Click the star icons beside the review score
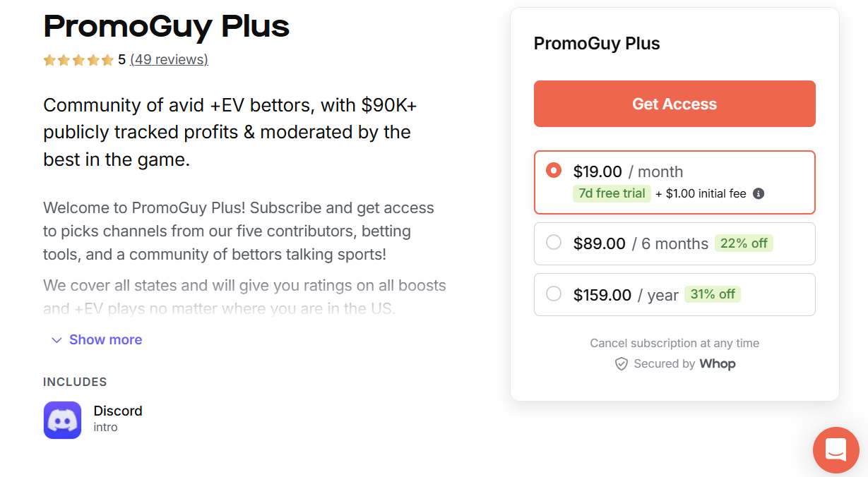This screenshot has width=868, height=477. (x=78, y=60)
